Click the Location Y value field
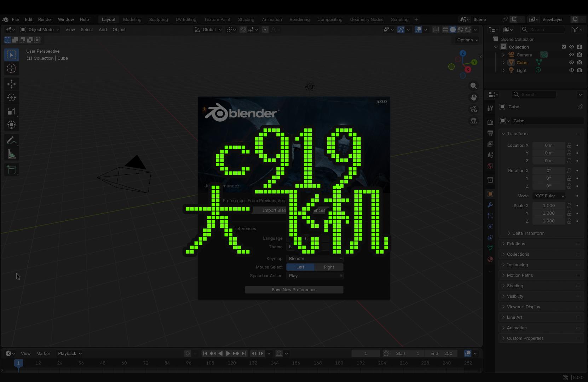 click(x=549, y=153)
